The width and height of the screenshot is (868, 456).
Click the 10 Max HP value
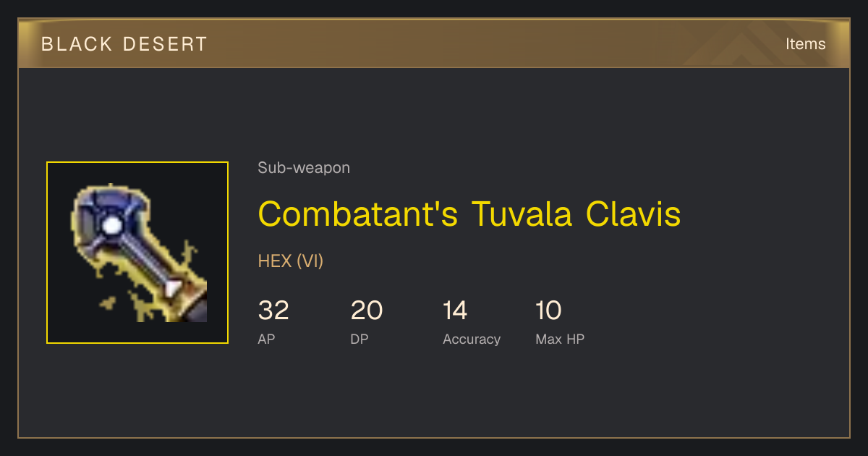549,311
